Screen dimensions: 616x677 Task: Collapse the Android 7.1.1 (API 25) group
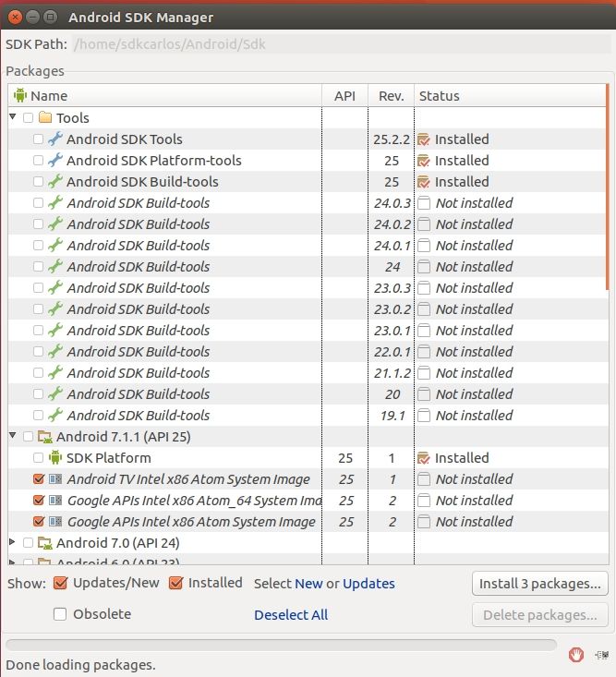[x=13, y=435]
